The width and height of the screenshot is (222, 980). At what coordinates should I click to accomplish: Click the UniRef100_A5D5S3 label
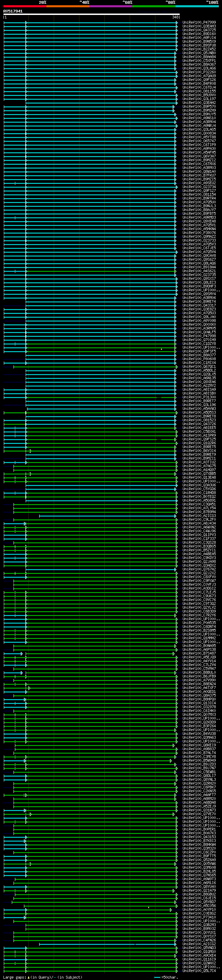pyautogui.click(x=199, y=412)
